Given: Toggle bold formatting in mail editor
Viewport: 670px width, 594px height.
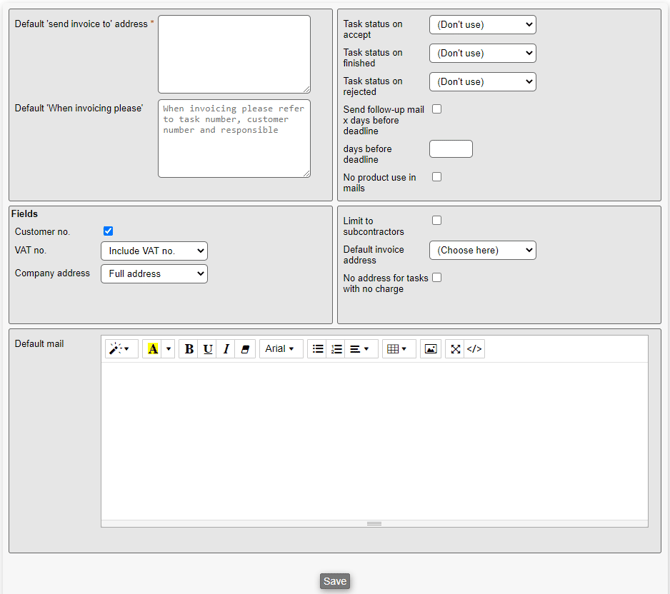Looking at the screenshot, I should 189,349.
